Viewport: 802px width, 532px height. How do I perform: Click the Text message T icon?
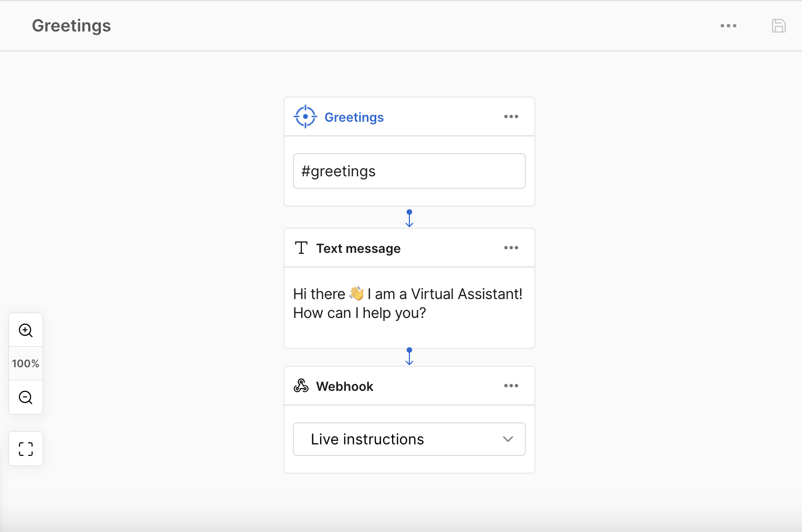coord(301,248)
